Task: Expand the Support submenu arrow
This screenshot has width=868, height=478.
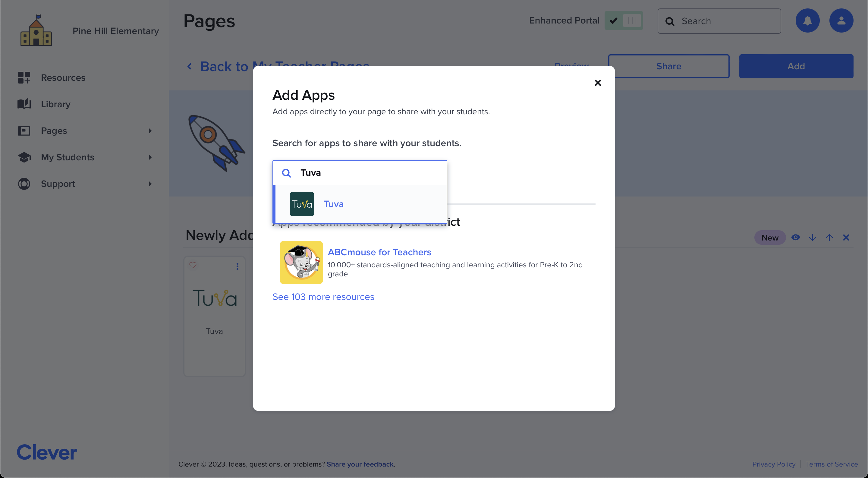Action: coord(150,184)
